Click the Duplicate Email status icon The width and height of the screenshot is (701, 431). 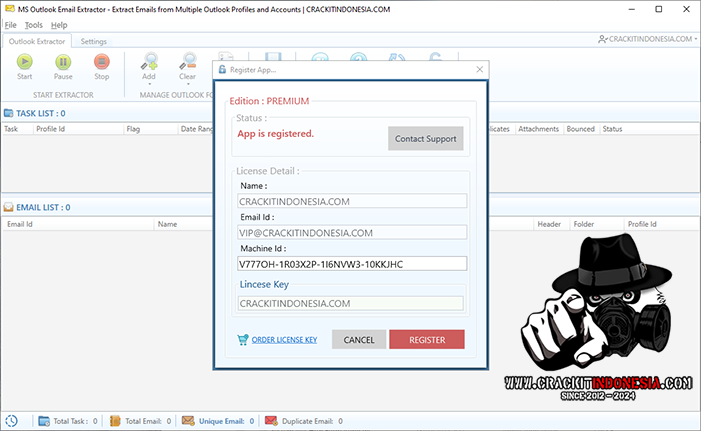(x=271, y=421)
